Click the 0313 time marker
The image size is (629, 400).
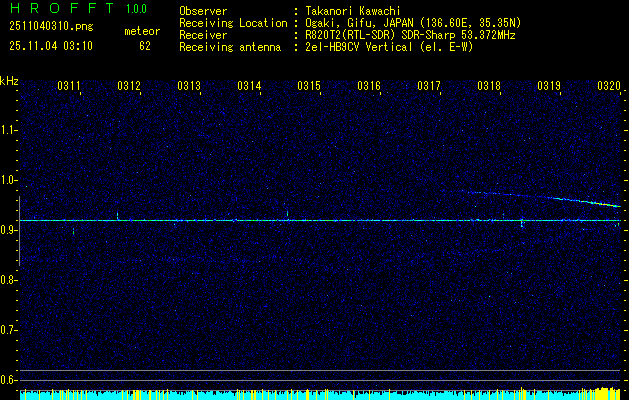pos(189,87)
